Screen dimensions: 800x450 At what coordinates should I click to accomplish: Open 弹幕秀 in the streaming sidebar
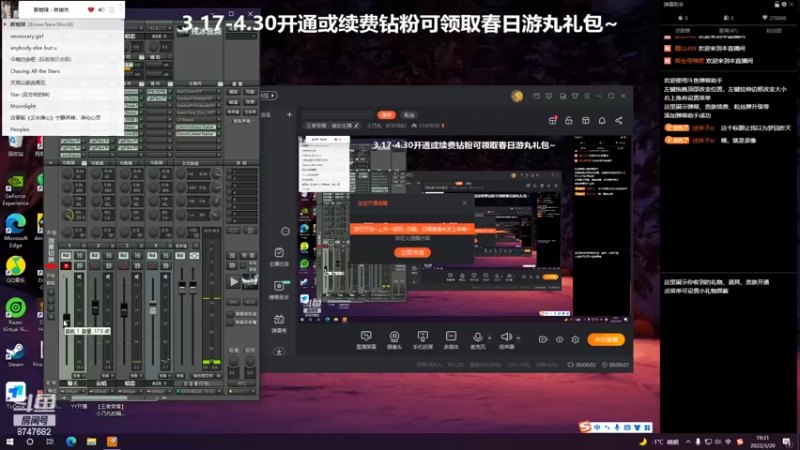coord(279,323)
